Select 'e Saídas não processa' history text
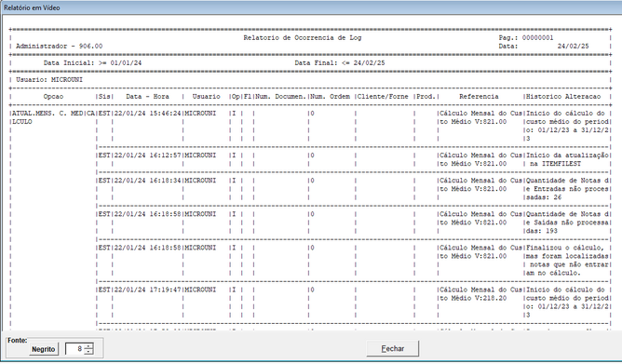The image size is (622, 364). pos(567,222)
